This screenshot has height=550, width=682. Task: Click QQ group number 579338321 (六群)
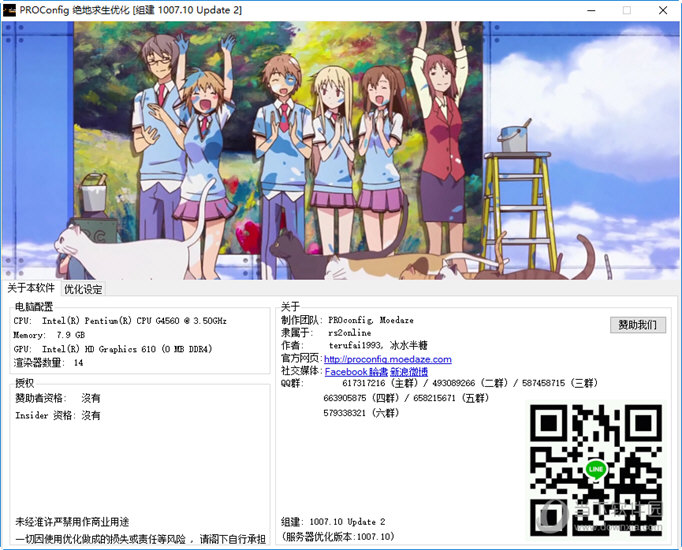pyautogui.click(x=361, y=413)
